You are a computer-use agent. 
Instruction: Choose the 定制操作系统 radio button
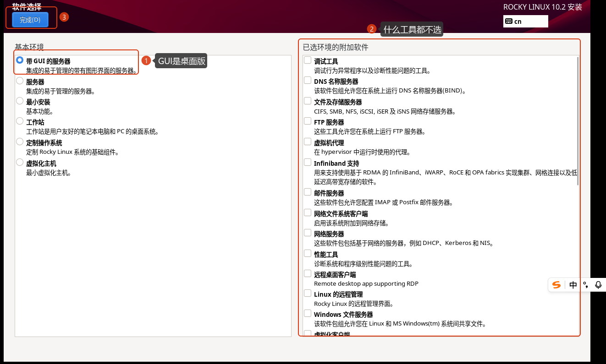pyautogui.click(x=20, y=142)
